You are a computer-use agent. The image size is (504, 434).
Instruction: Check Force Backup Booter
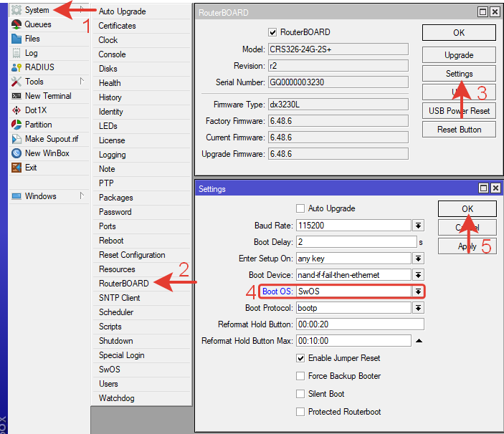[x=300, y=376]
